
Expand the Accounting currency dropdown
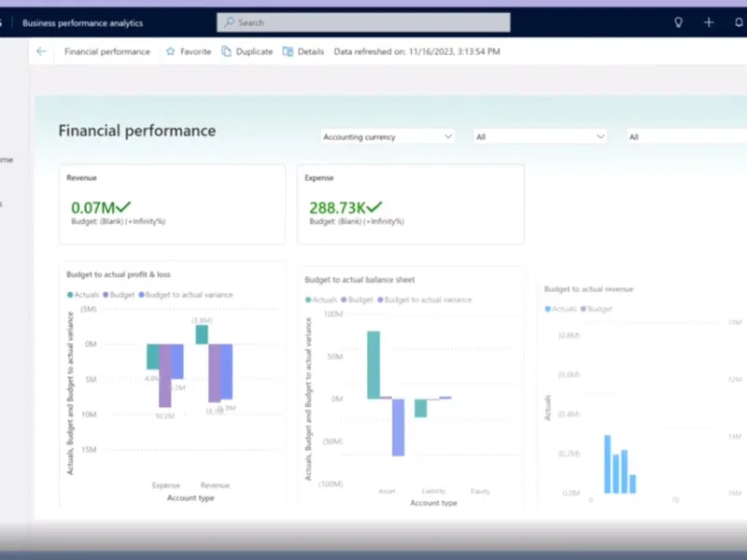[x=388, y=137]
